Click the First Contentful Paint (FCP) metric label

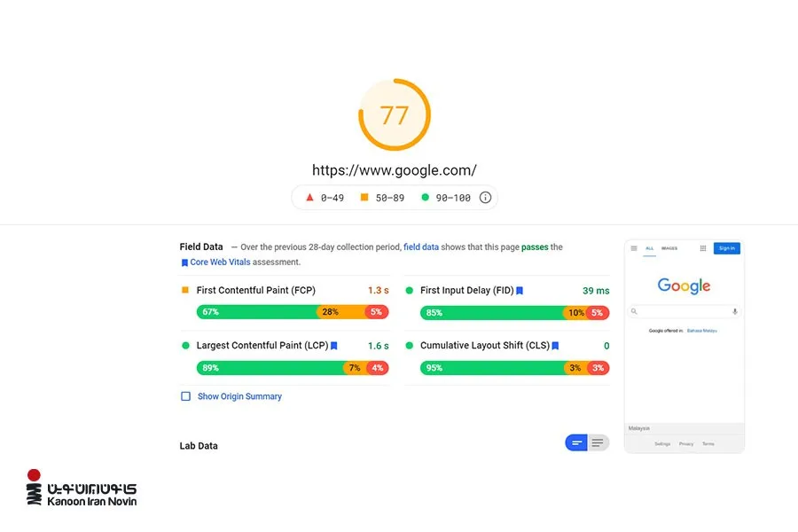(x=256, y=290)
